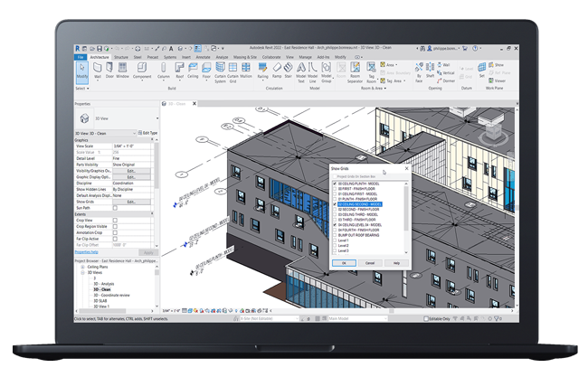Check BUMP OUT ROOF BEARING checkbox
Screen dimensions: 588x377
[335, 235]
